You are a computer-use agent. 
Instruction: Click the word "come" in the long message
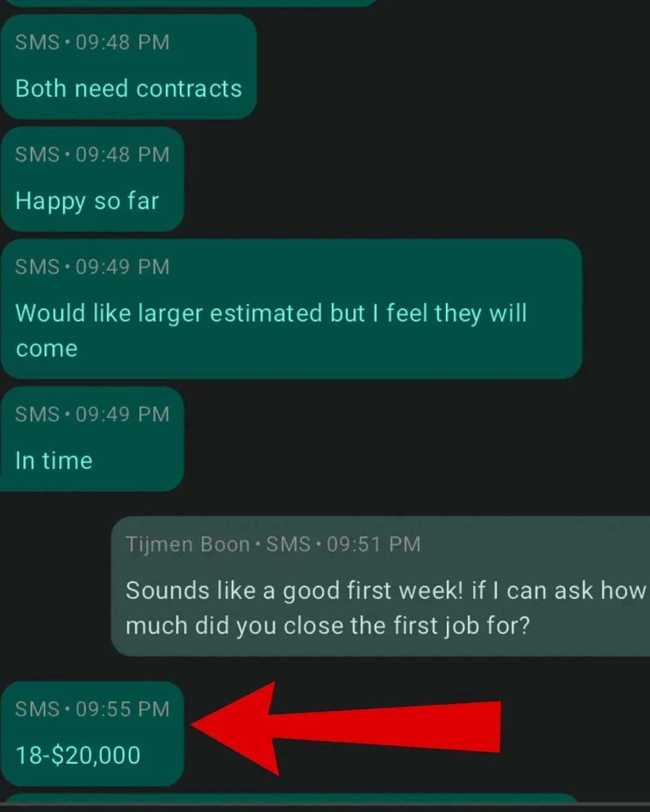(x=46, y=349)
